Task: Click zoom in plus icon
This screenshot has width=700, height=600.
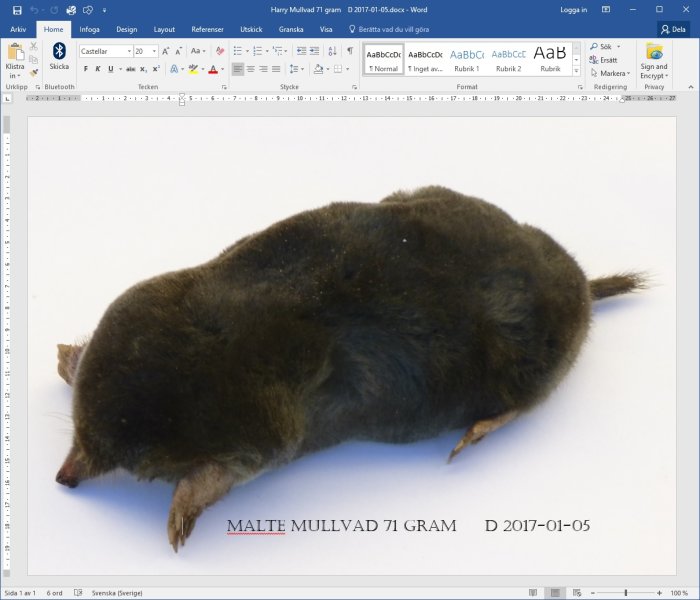Action: (659, 593)
